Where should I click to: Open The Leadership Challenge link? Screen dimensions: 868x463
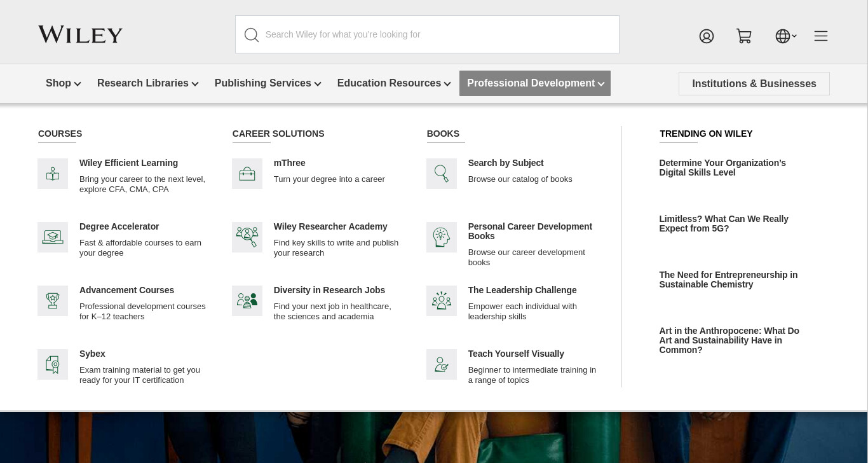click(522, 291)
